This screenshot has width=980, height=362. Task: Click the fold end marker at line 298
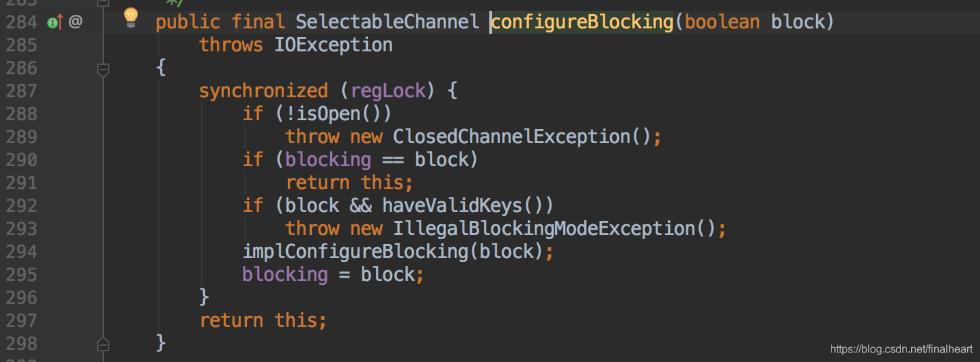pos(103,343)
